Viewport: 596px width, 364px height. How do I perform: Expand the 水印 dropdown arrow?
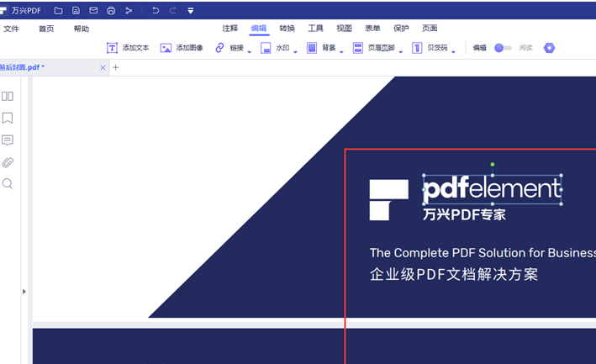[x=295, y=51]
